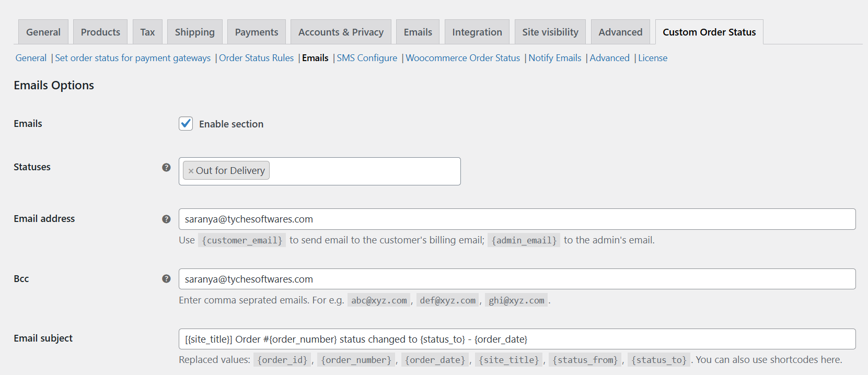Open the Shipping settings tab
Screen dimensions: 868x375
pyautogui.click(x=194, y=32)
